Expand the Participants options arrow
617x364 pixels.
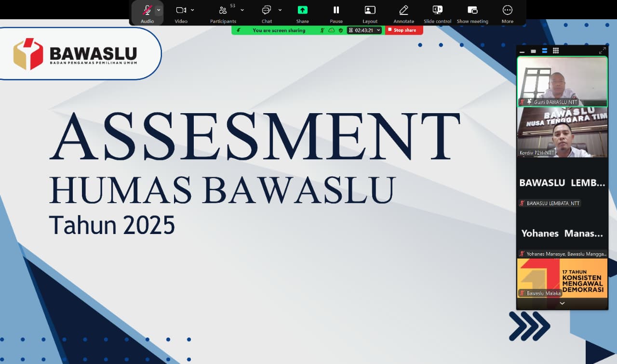242,10
